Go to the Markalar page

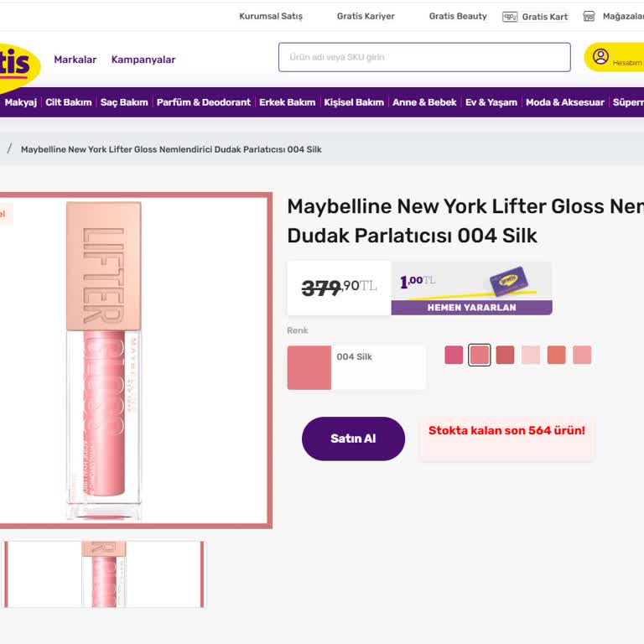[x=75, y=60]
